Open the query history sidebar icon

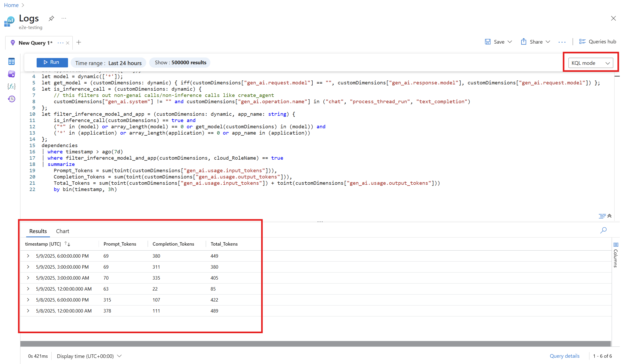click(11, 99)
